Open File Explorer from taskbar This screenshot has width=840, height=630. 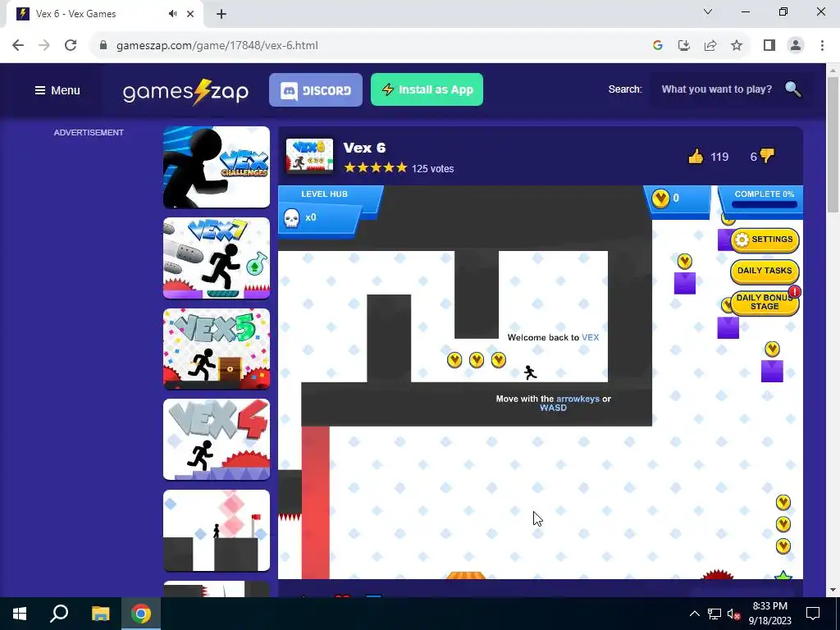pos(100,614)
